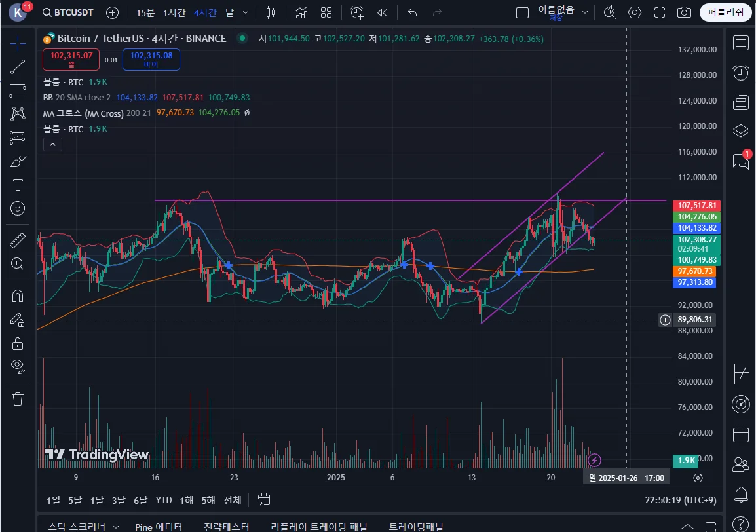Select the 6달 date range
Viewport: 756px width, 532px height.
click(x=140, y=500)
